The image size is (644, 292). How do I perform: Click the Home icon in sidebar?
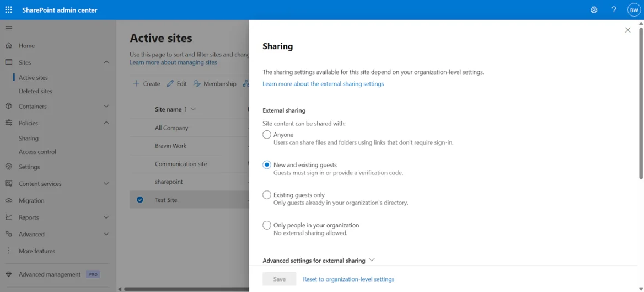click(9, 46)
